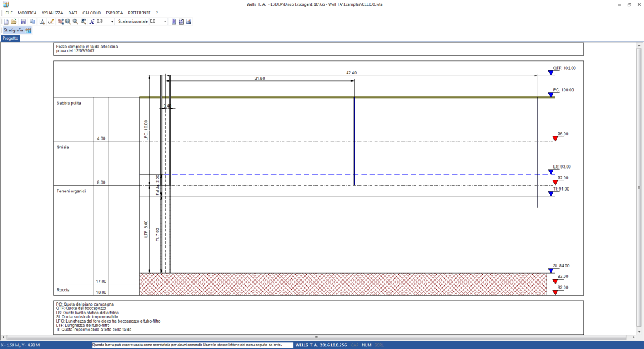Click the command shortcut input bar
The height and width of the screenshot is (349, 644).
[192, 345]
